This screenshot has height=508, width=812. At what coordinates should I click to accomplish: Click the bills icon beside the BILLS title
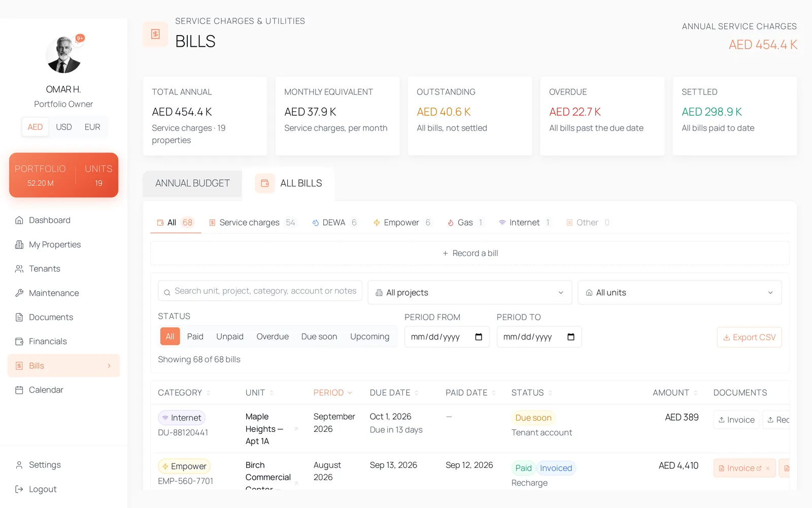(155, 34)
